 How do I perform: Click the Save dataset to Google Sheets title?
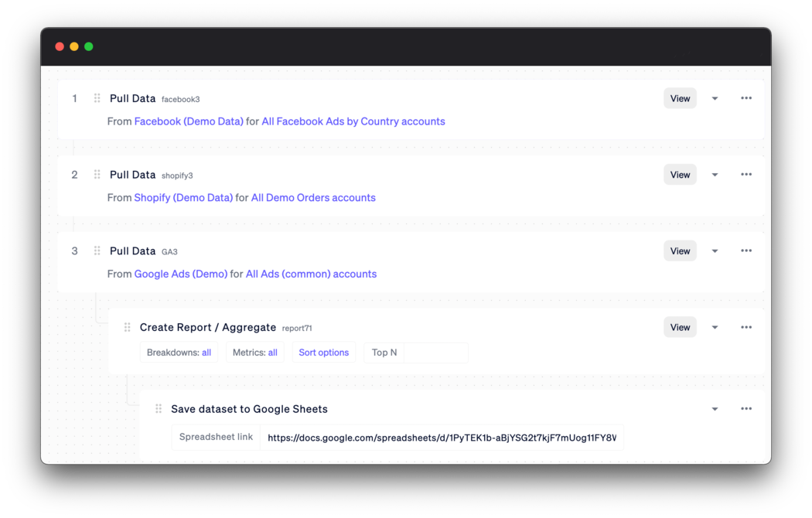(x=249, y=409)
